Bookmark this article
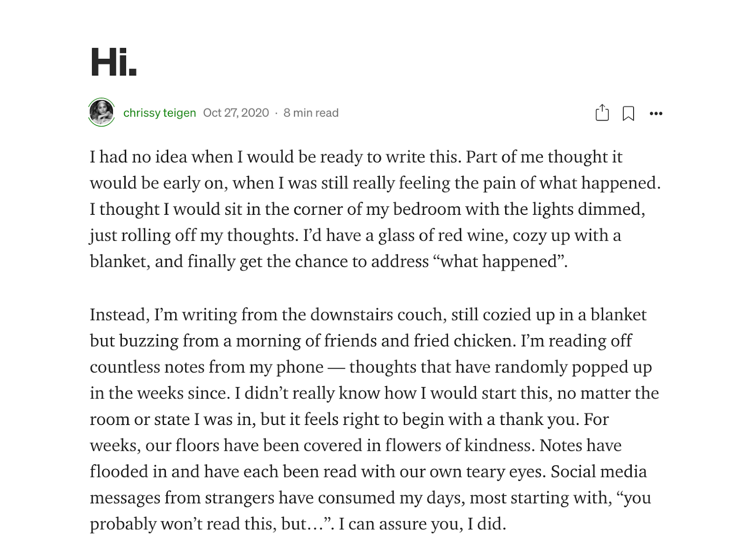 (x=628, y=113)
